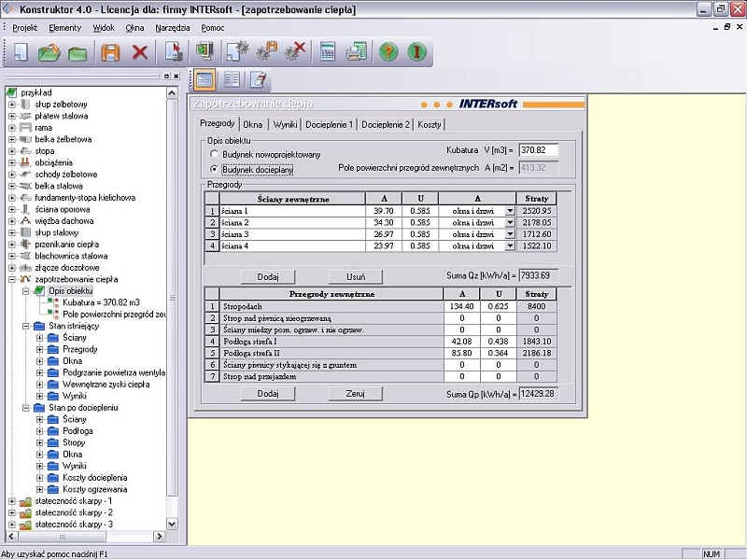Open help with the question mark icon
747x560 pixels.
[x=388, y=51]
